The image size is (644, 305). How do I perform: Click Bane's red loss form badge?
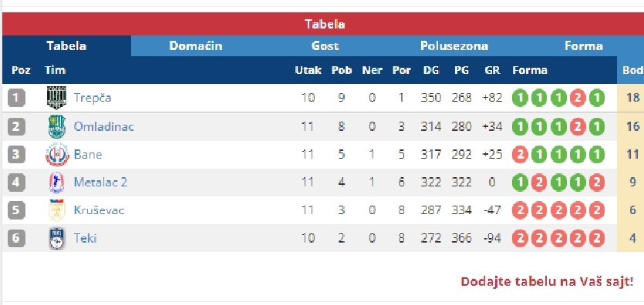(520, 155)
